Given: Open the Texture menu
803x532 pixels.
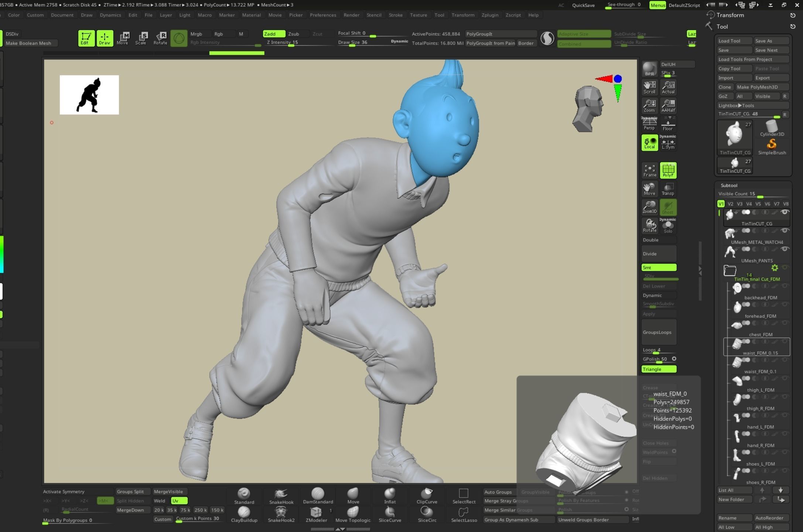Looking at the screenshot, I should coord(418,15).
